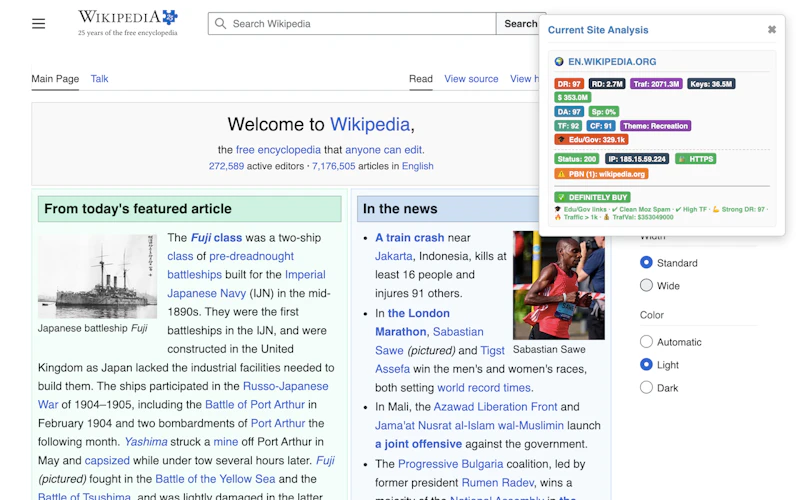Follow the Jakarta link
This screenshot has height=500, width=800.
pyautogui.click(x=393, y=256)
